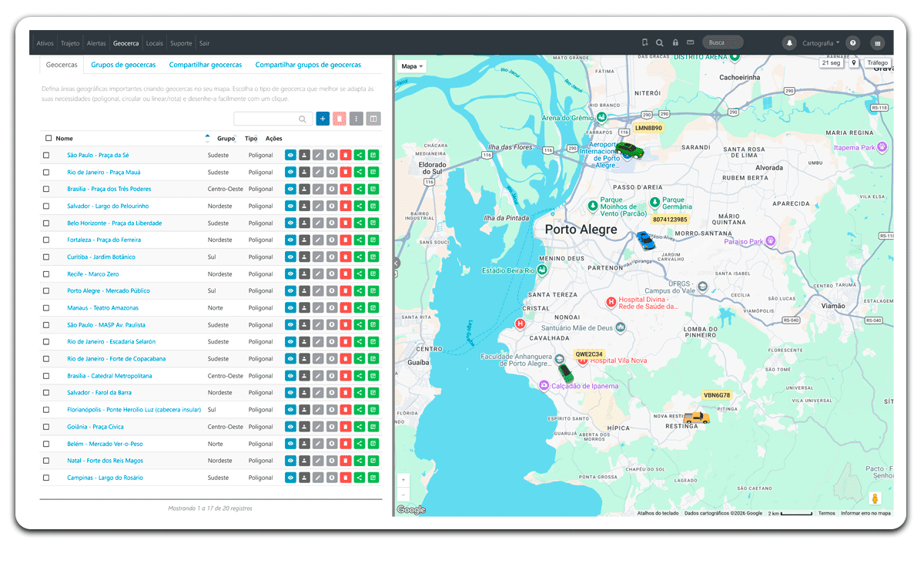Open the three-dots options button above the table
Screen dimensions: 924x567
tap(357, 119)
